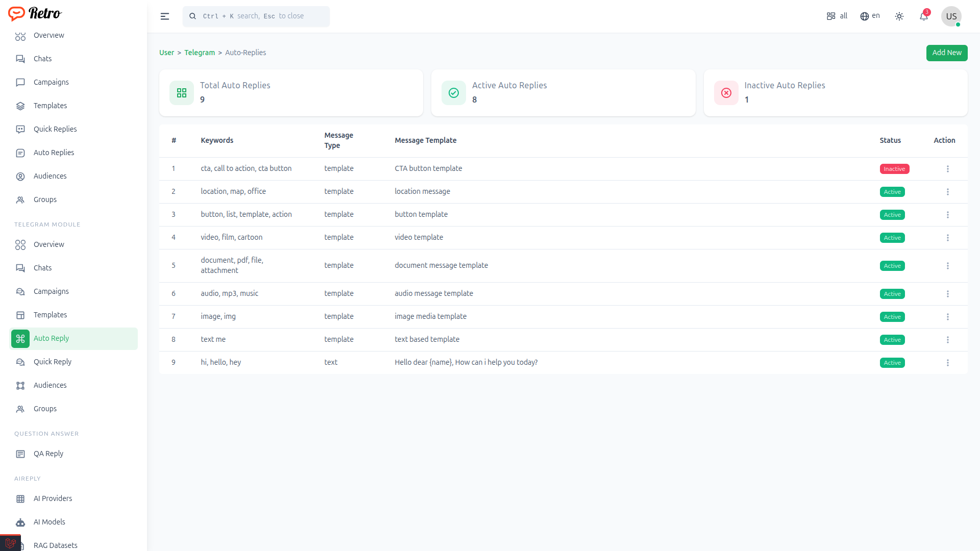The image size is (980, 551).
Task: Open Quick Reply under Telegram Module
Action: pos(53,362)
